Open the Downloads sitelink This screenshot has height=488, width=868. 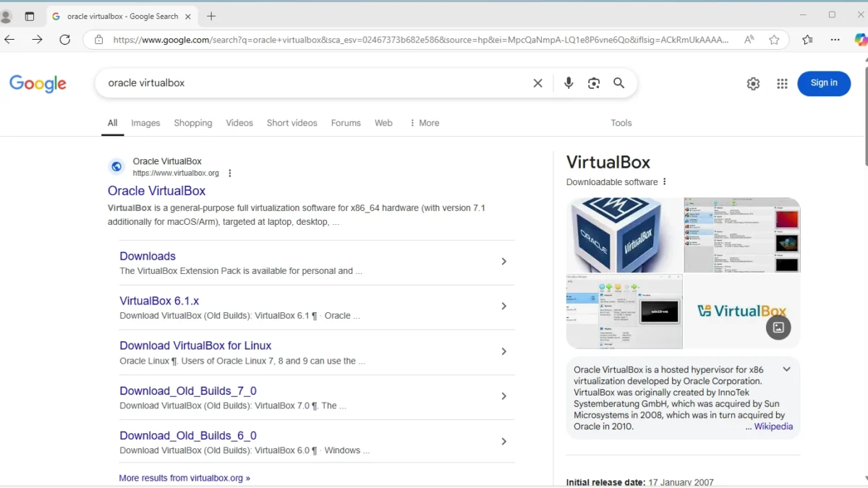coord(148,256)
